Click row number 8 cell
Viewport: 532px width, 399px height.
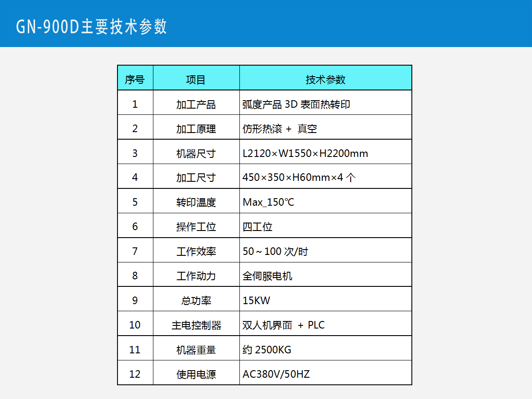pos(135,274)
